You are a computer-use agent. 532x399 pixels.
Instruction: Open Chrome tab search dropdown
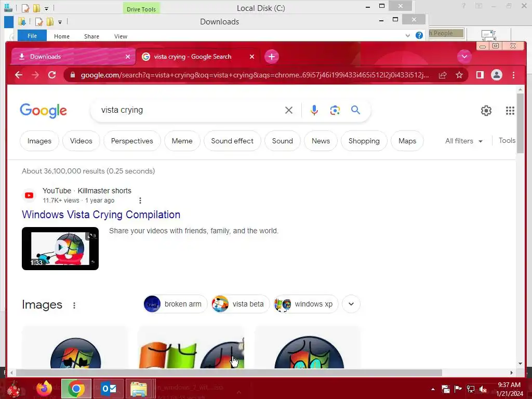point(464,56)
